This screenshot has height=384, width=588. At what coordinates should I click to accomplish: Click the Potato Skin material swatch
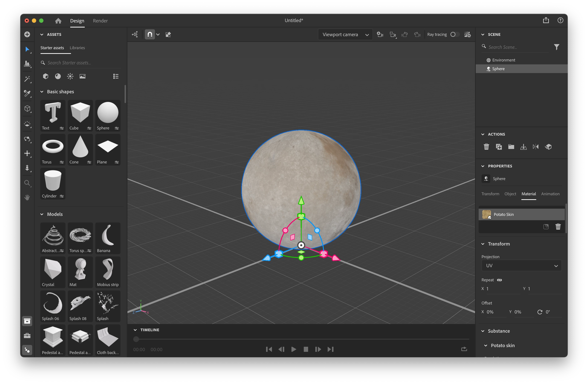tap(486, 214)
